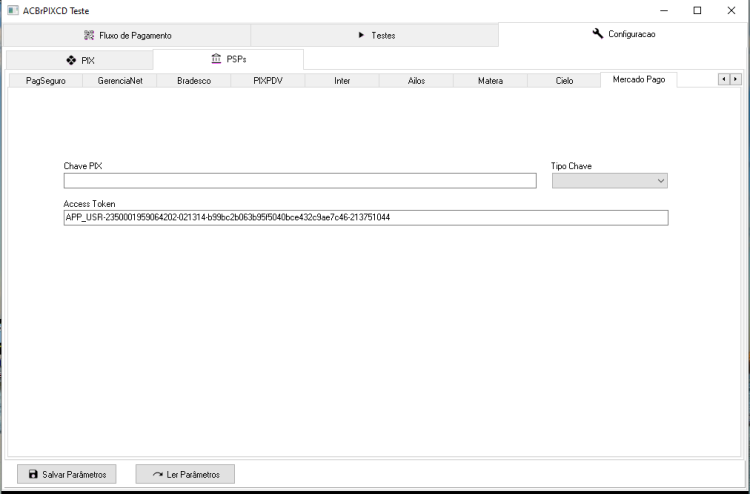Focus the Chave PIX input field

click(300, 181)
